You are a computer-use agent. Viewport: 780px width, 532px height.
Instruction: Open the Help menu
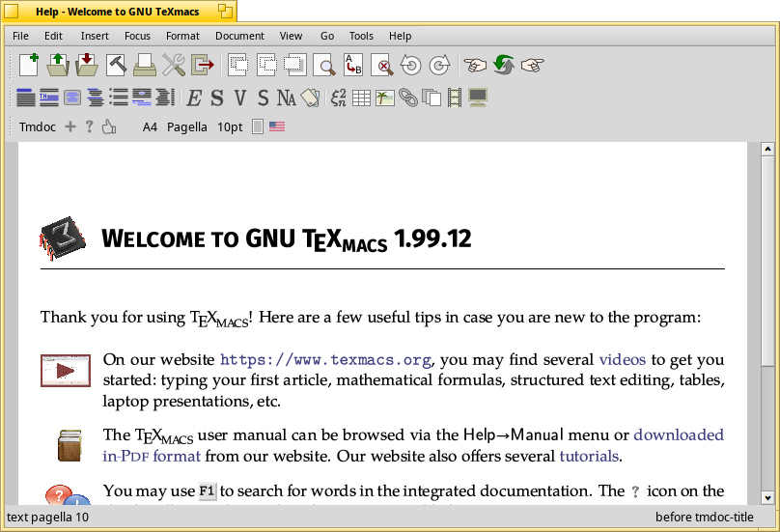(400, 36)
